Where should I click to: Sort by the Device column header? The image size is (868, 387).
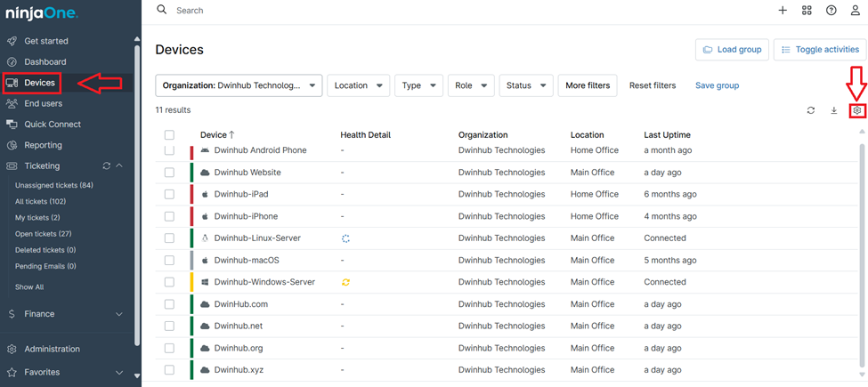217,135
